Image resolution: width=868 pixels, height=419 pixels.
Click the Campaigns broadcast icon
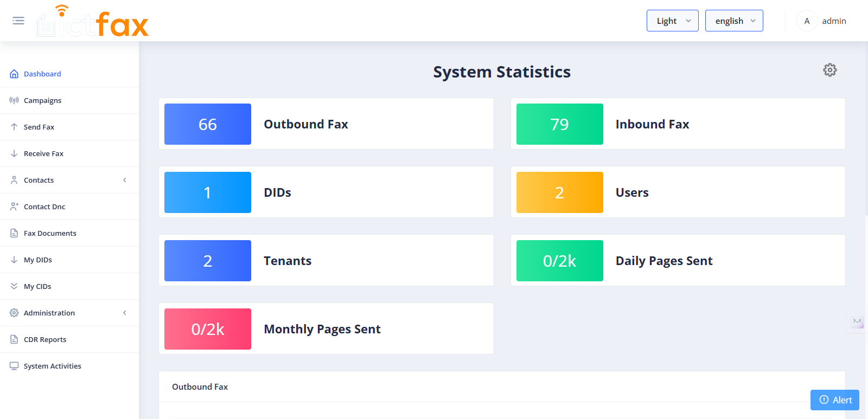coord(14,100)
